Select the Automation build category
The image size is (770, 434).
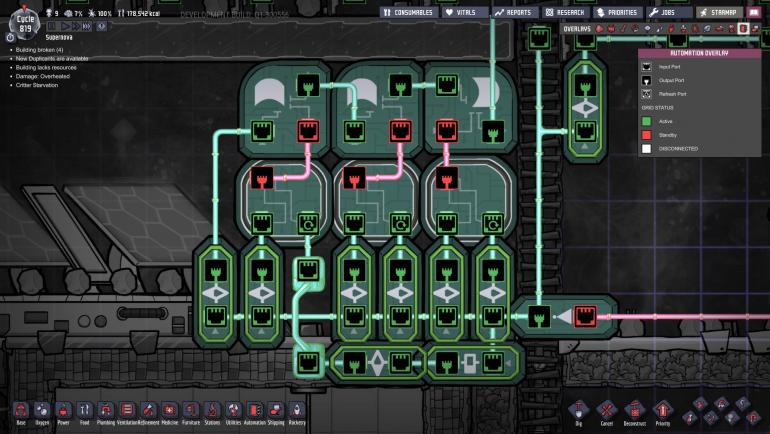(254, 411)
